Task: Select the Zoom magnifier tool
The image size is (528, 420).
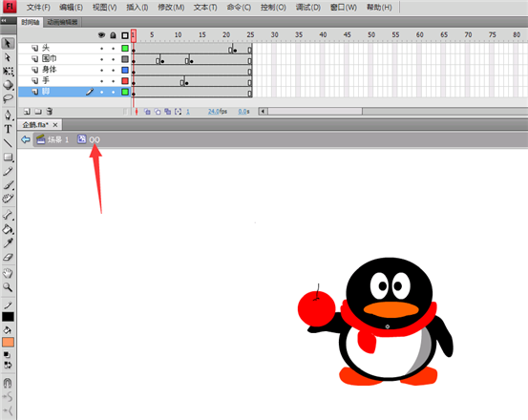Action: tap(8, 287)
